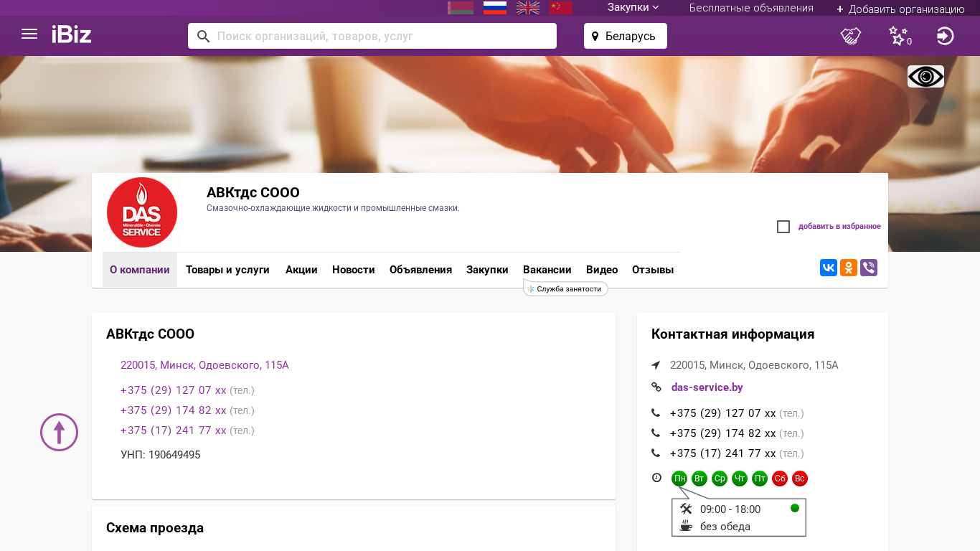980x551 pixels.
Task: Share via VK icon
Action: (x=829, y=268)
